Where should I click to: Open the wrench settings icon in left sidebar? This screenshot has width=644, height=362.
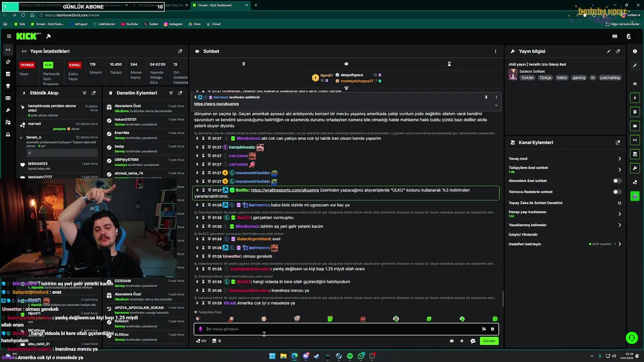[8, 110]
